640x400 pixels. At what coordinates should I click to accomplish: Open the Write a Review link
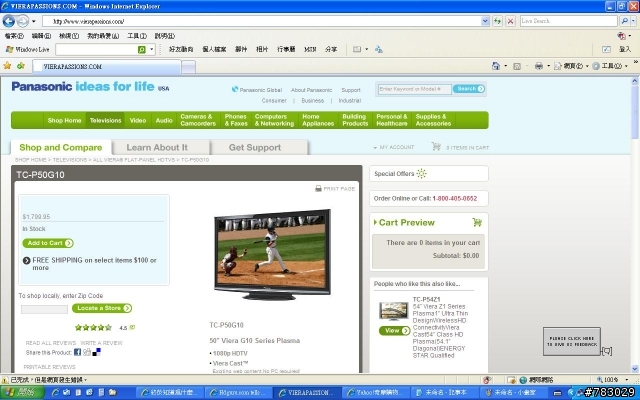[101, 343]
